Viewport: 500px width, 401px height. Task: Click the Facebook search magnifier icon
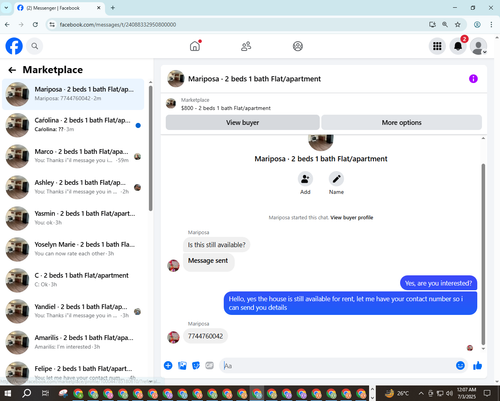pos(35,46)
